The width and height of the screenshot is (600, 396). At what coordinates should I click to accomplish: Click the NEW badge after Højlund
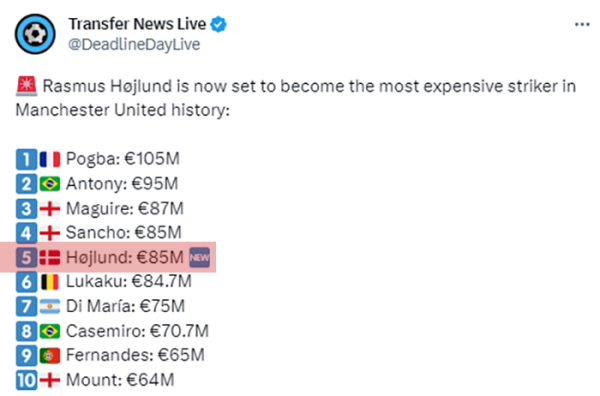200,257
